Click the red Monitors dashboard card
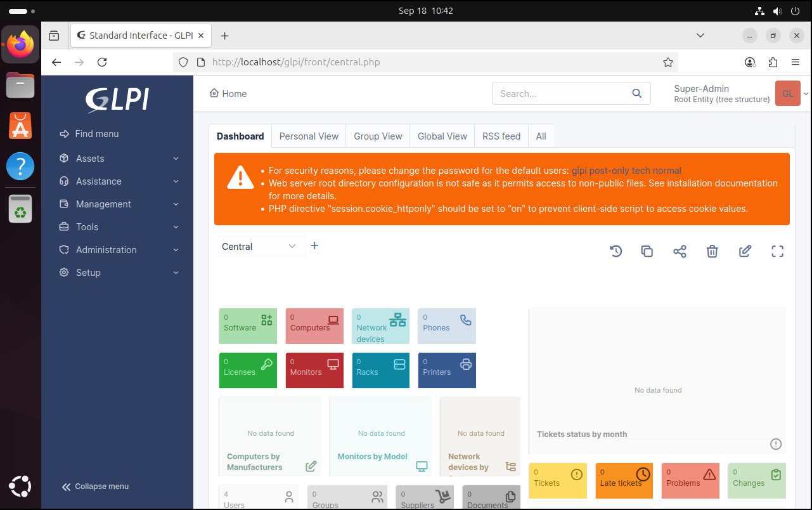The image size is (812, 510). [314, 370]
